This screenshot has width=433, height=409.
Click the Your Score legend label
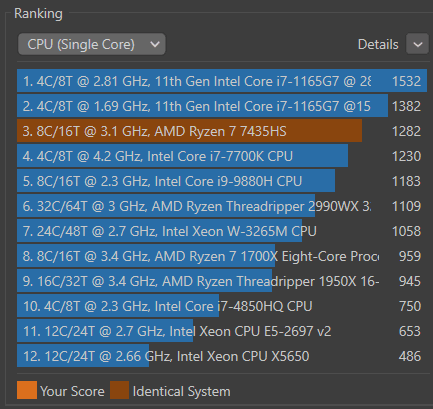72,391
